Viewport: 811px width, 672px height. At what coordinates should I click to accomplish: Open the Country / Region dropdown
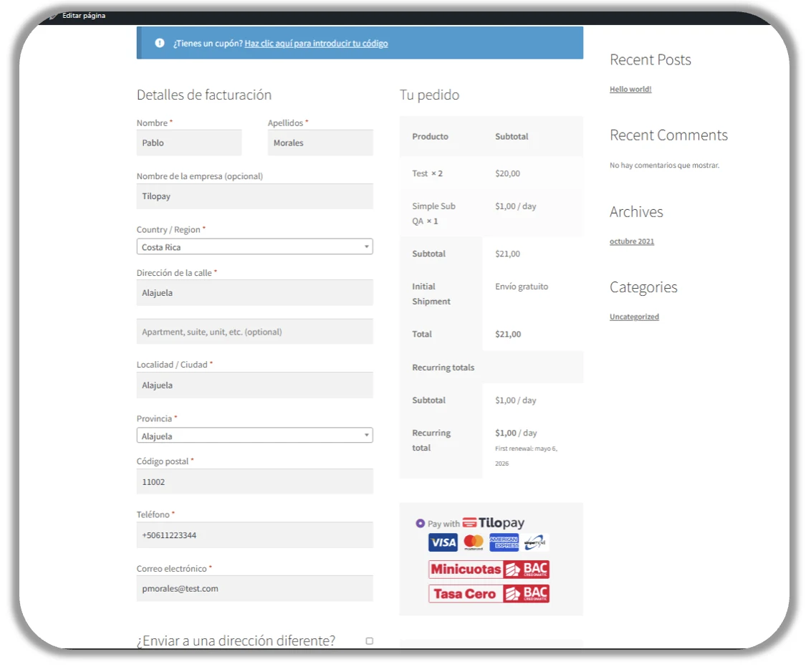[254, 246]
